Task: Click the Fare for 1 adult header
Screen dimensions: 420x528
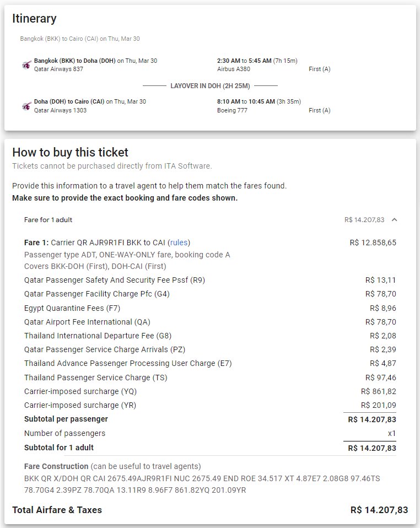Action: pyautogui.click(x=48, y=220)
